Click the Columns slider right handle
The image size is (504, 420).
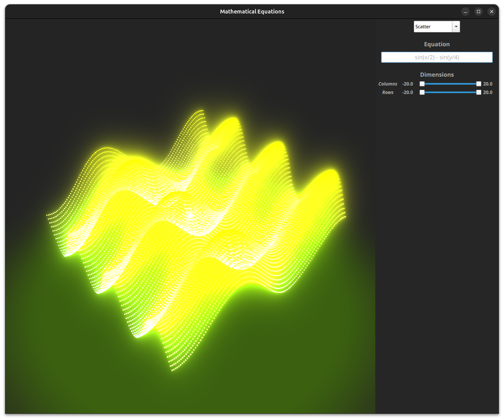tap(479, 84)
